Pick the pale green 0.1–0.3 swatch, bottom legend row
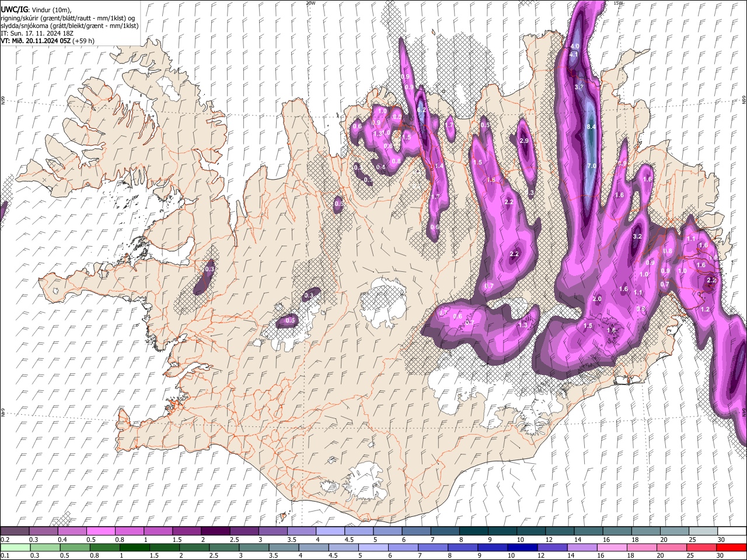Viewport: 747px width, 560px height. pos(15,547)
